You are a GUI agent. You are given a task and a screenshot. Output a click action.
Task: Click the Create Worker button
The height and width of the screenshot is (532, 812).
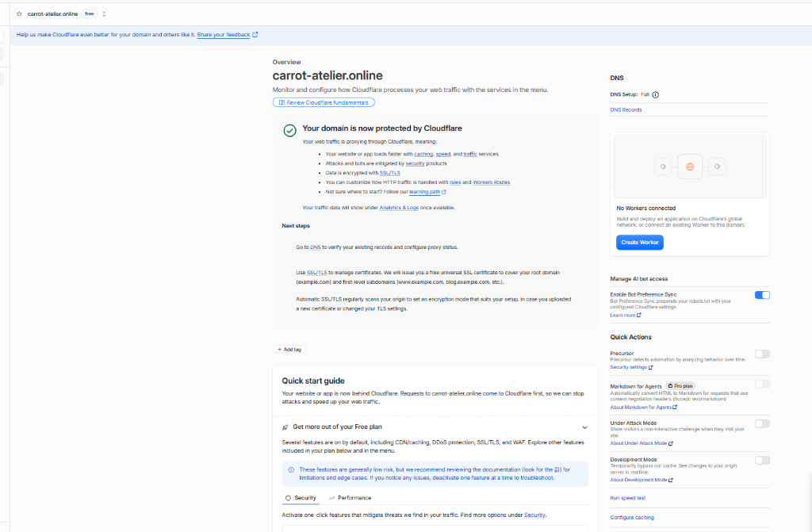pos(640,243)
